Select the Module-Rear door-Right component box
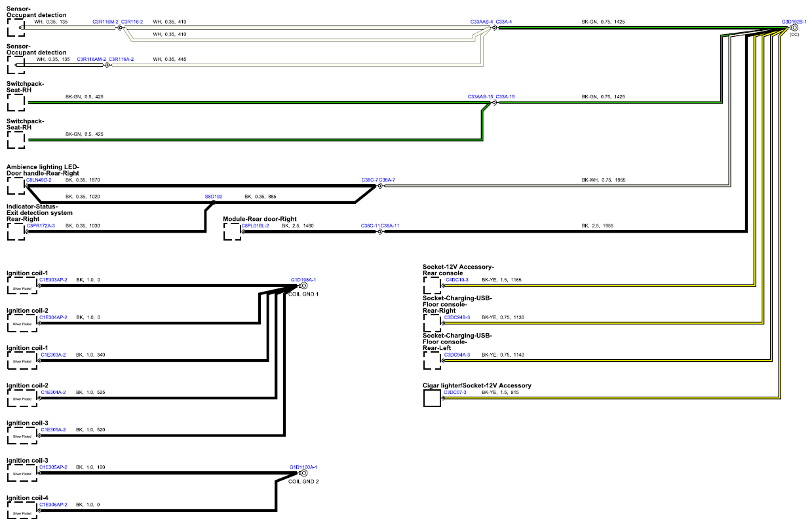This screenshot has height=525, width=812. 232,231
